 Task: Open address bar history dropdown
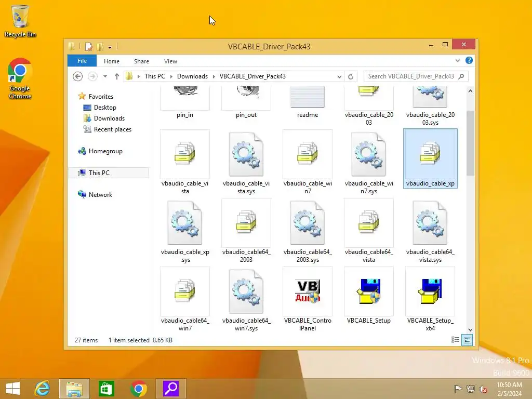pyautogui.click(x=339, y=77)
